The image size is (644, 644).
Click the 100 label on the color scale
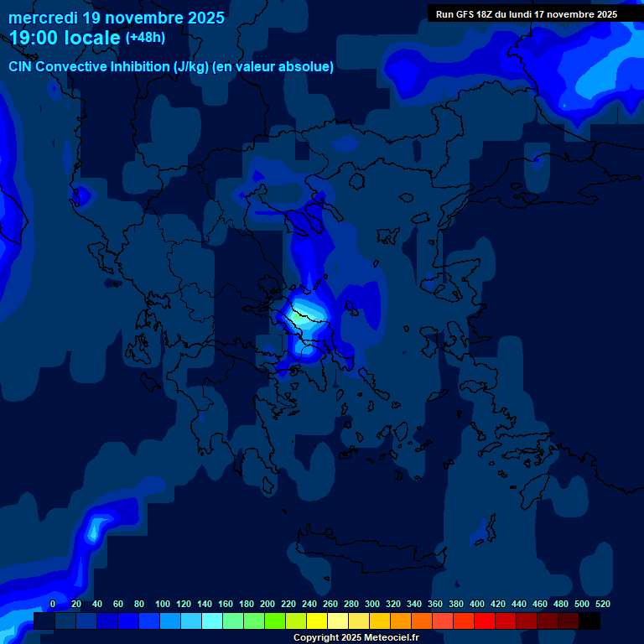click(163, 604)
